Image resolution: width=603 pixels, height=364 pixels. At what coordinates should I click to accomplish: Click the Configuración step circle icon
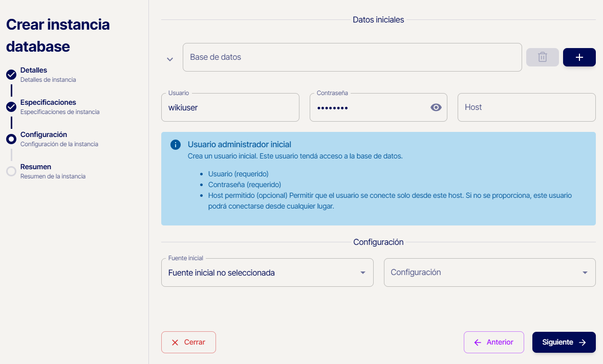11,139
